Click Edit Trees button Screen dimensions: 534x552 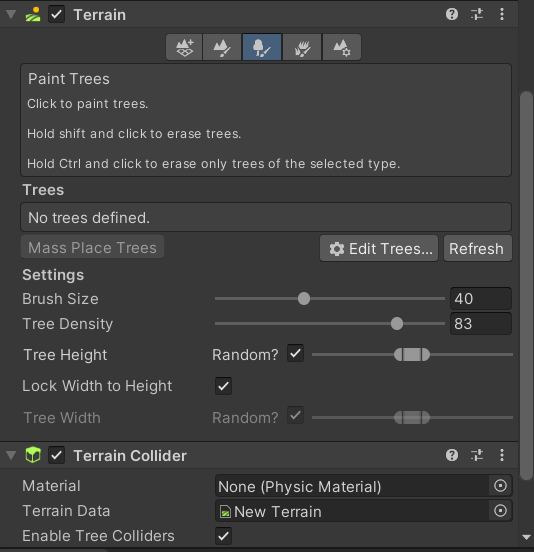pyautogui.click(x=379, y=249)
